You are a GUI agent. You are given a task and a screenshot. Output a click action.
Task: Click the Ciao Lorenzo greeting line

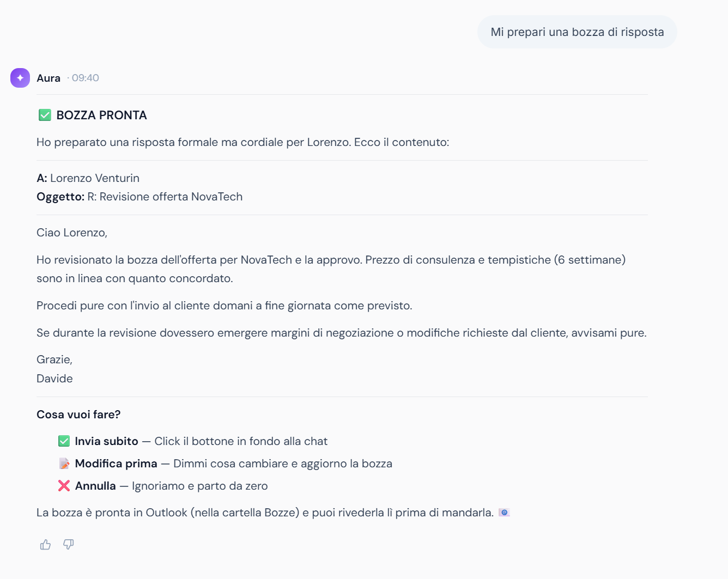(72, 233)
